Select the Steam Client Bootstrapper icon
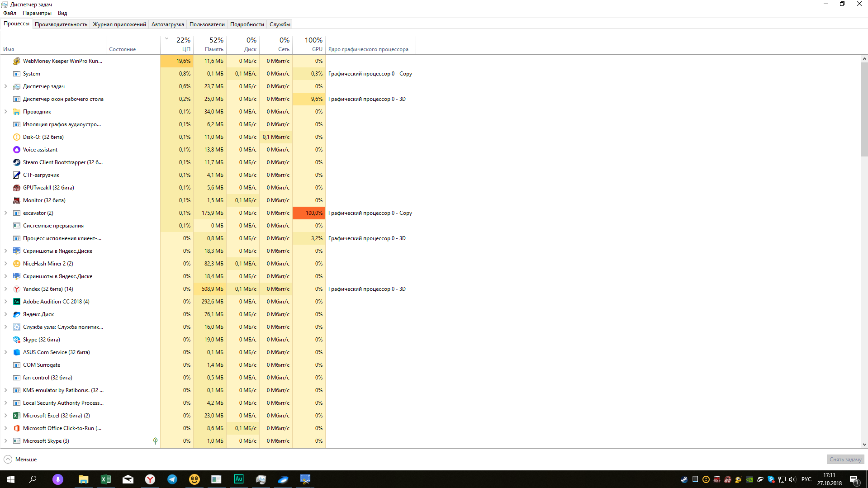 click(17, 162)
